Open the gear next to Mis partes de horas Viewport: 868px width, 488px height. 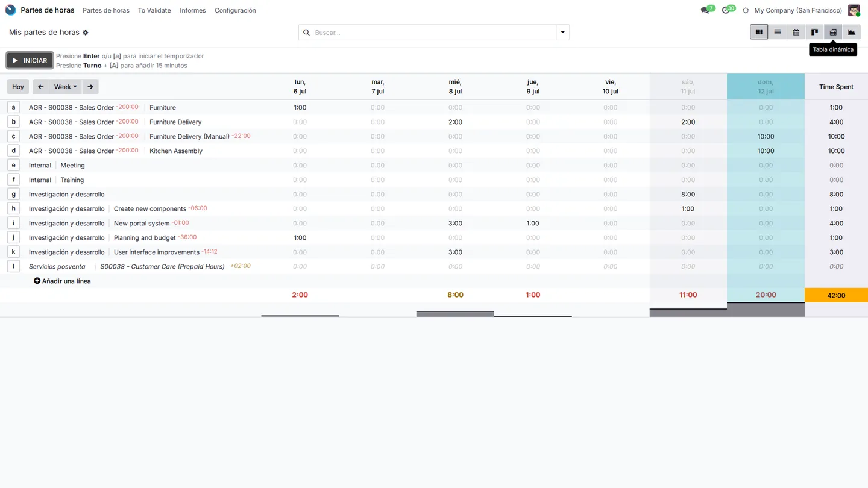pyautogui.click(x=86, y=33)
